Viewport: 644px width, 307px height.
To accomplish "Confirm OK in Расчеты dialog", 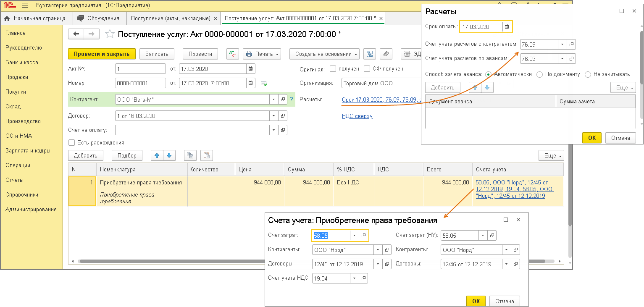I will point(592,138).
